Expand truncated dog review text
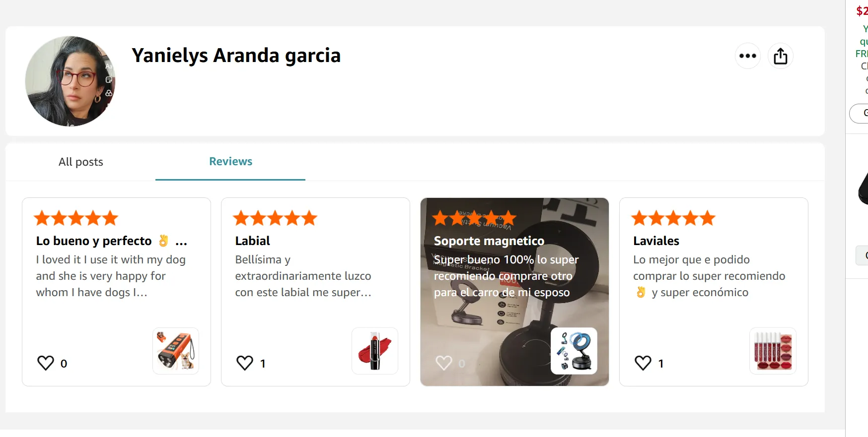868x437 pixels. [111, 276]
